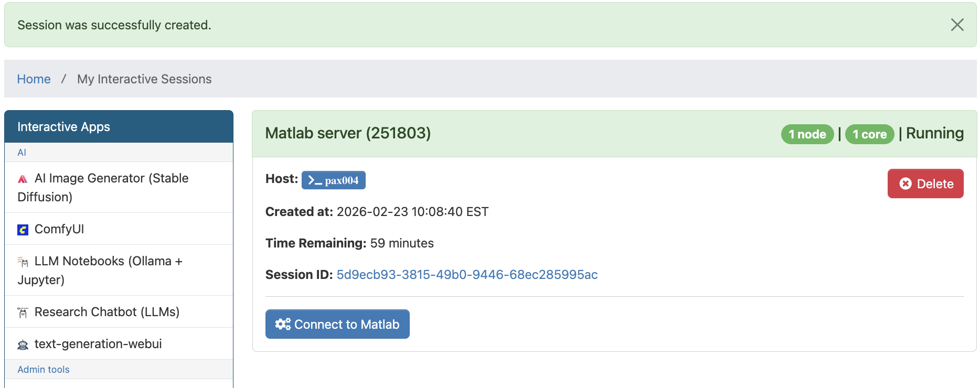Dismiss the session created alert
The width and height of the screenshot is (980, 388).
(x=957, y=25)
